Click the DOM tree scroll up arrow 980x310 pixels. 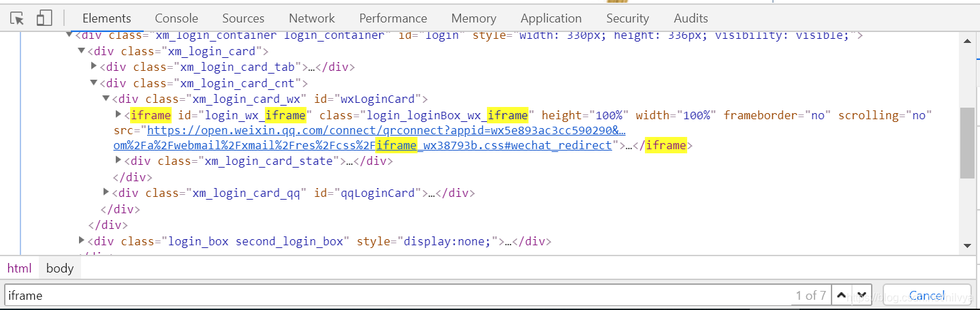click(x=967, y=42)
